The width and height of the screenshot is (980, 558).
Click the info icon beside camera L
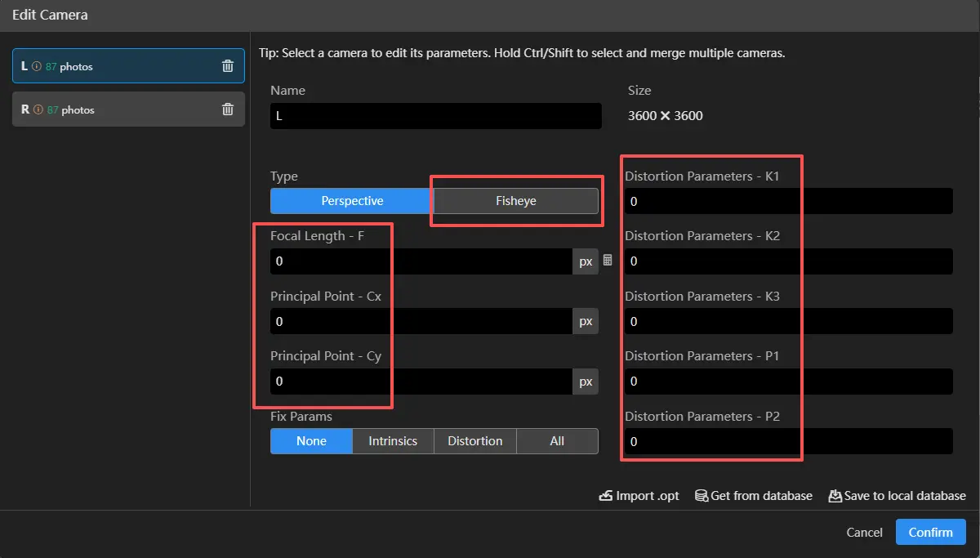(x=37, y=67)
